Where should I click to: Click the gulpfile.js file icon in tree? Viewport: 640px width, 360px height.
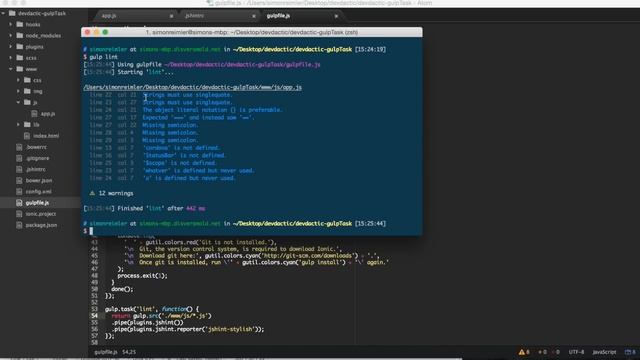(x=19, y=203)
